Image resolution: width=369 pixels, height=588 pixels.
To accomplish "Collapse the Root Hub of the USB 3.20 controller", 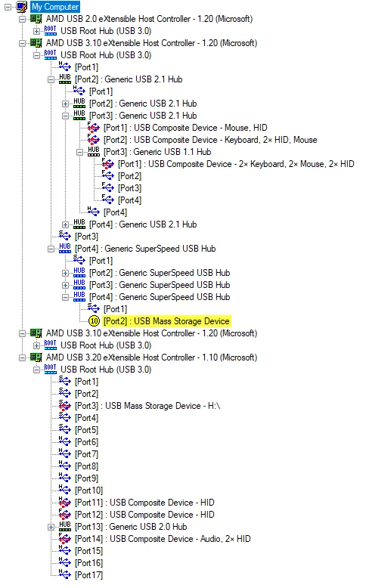I will coord(36,370).
